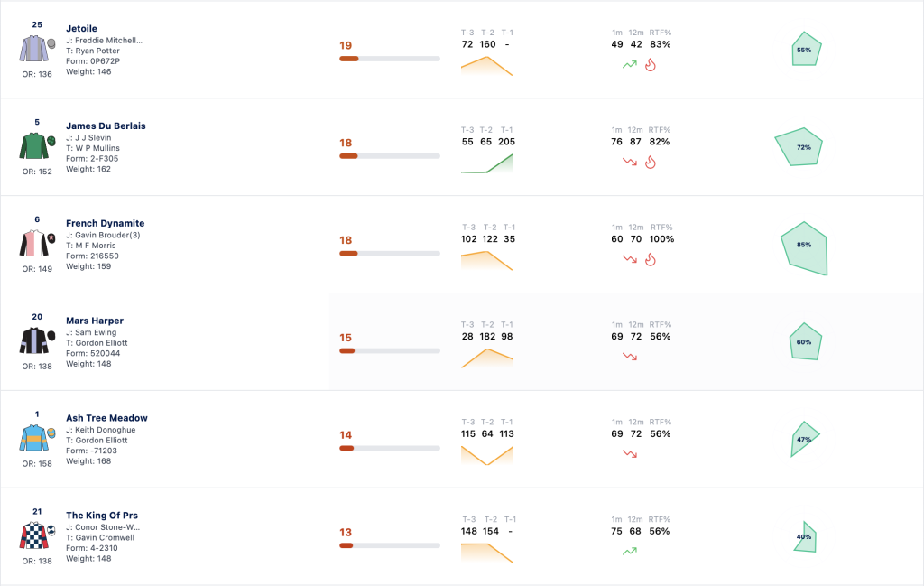Click James Du Berlais green silks icon
Image resolution: width=924 pixels, height=586 pixels.
click(x=37, y=146)
